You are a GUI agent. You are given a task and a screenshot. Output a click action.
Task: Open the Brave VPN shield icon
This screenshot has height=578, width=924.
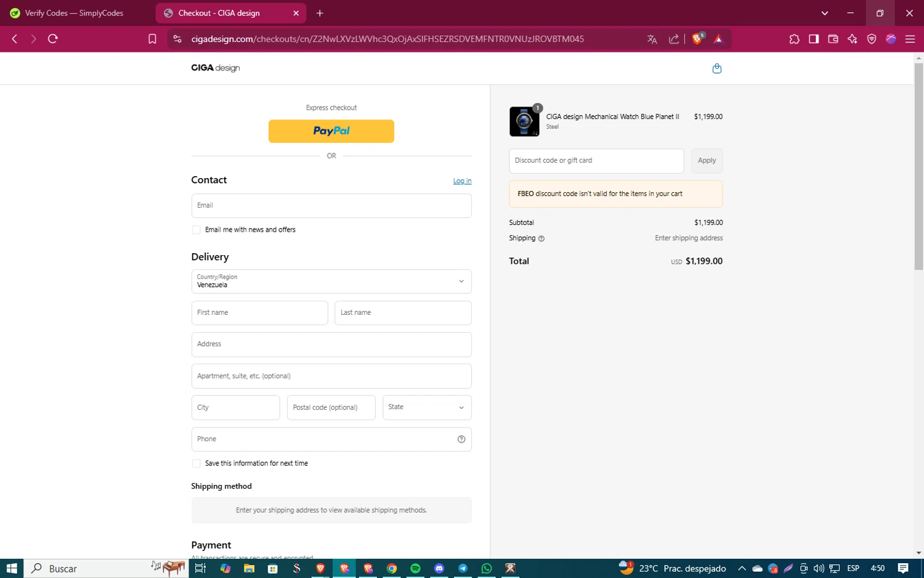872,39
